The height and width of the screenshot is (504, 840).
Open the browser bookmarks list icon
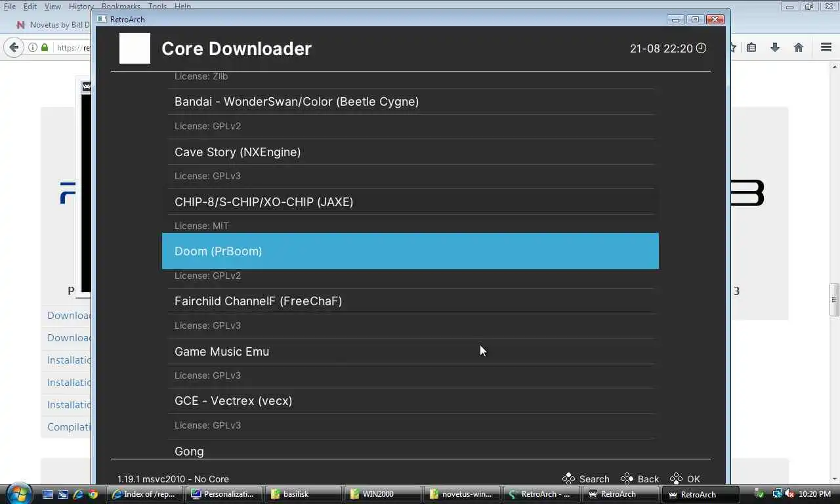751,47
